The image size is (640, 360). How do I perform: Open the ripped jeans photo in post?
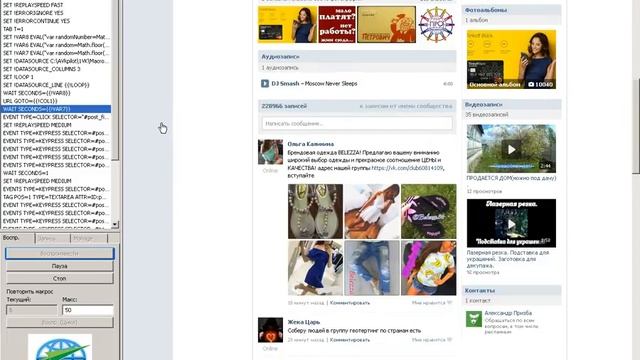click(x=372, y=268)
